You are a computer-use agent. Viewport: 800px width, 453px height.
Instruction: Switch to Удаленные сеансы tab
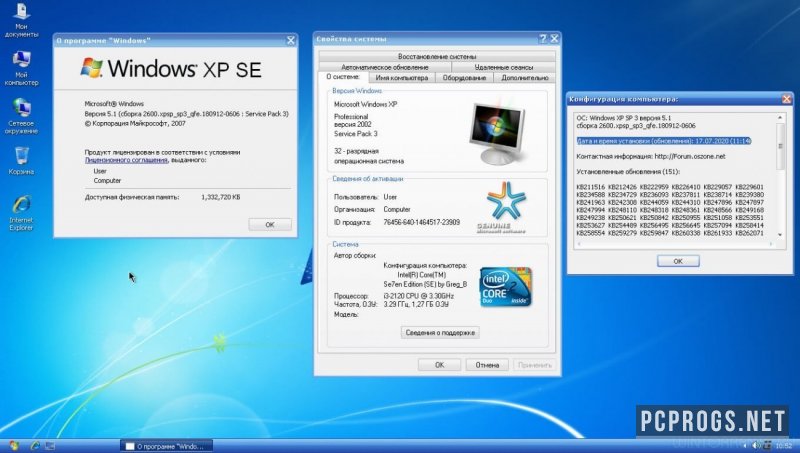coord(504,67)
